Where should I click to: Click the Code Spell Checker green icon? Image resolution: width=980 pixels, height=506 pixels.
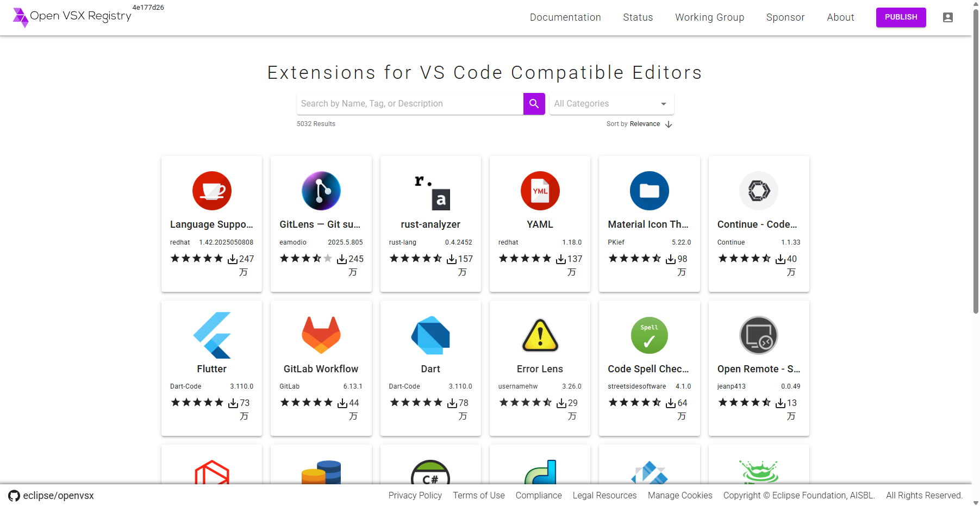pos(650,335)
